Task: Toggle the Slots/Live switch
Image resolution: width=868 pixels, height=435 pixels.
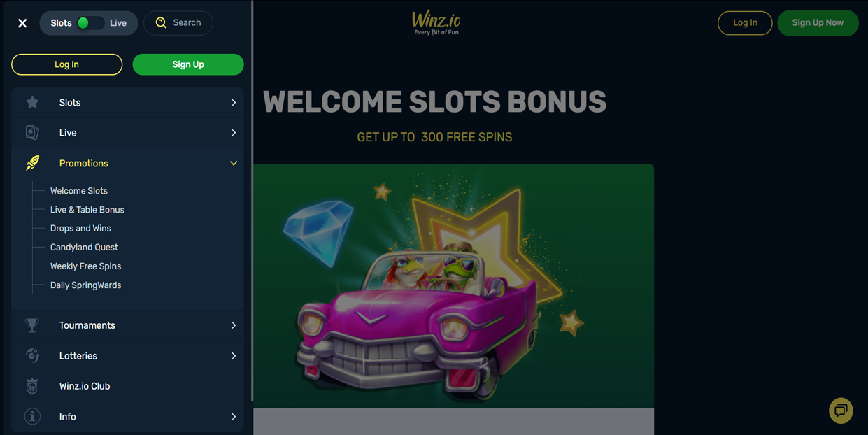Action: (x=90, y=23)
